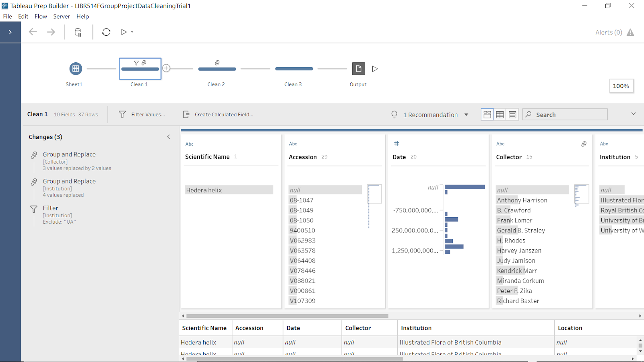Click the Collector column header in grid

tap(369, 328)
